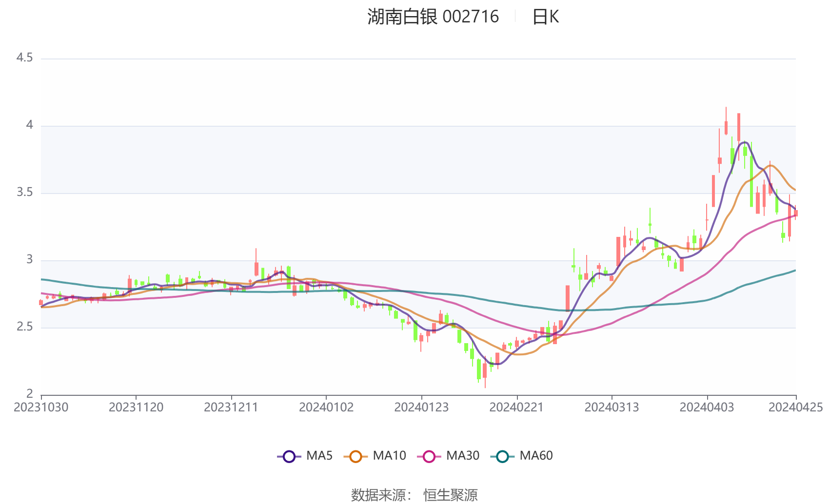Click the 20231120 x-axis date label
The width and height of the screenshot is (829, 504).
136,407
